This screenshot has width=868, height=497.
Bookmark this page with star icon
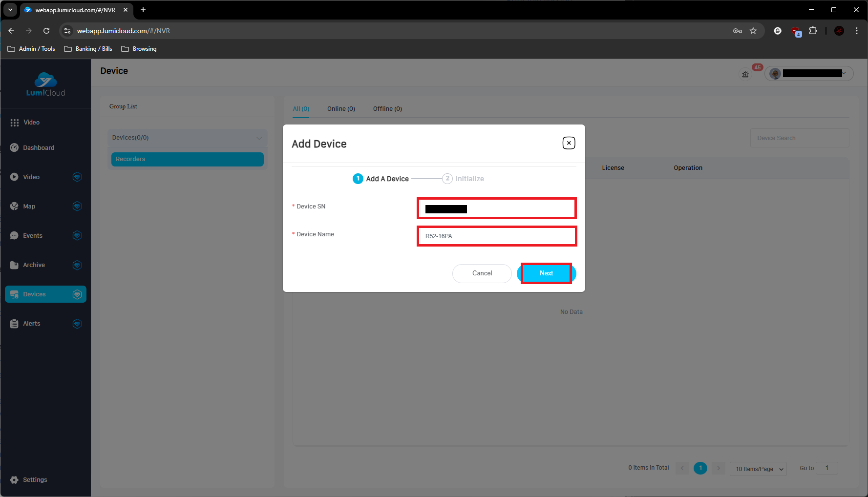(x=753, y=31)
